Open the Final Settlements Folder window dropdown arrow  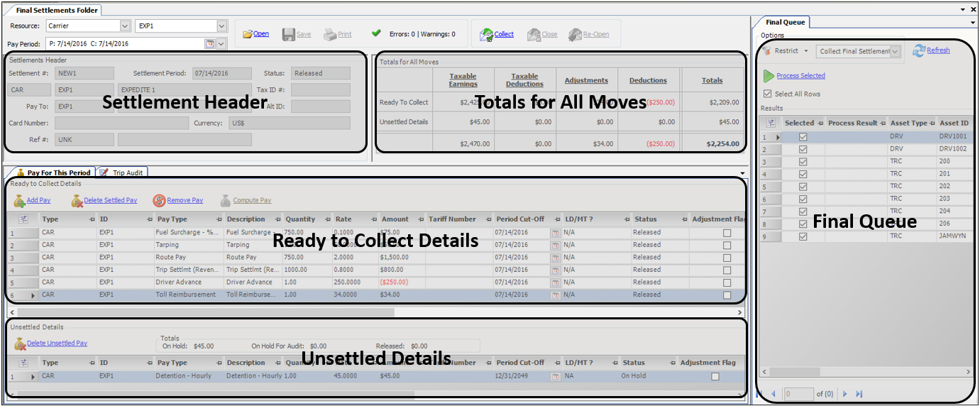coord(964,10)
